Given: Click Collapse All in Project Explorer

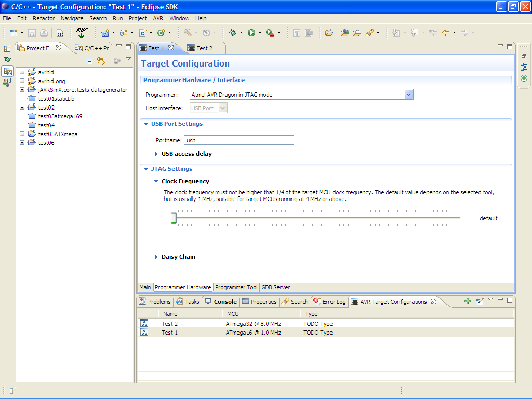Looking at the screenshot, I should tap(89, 61).
